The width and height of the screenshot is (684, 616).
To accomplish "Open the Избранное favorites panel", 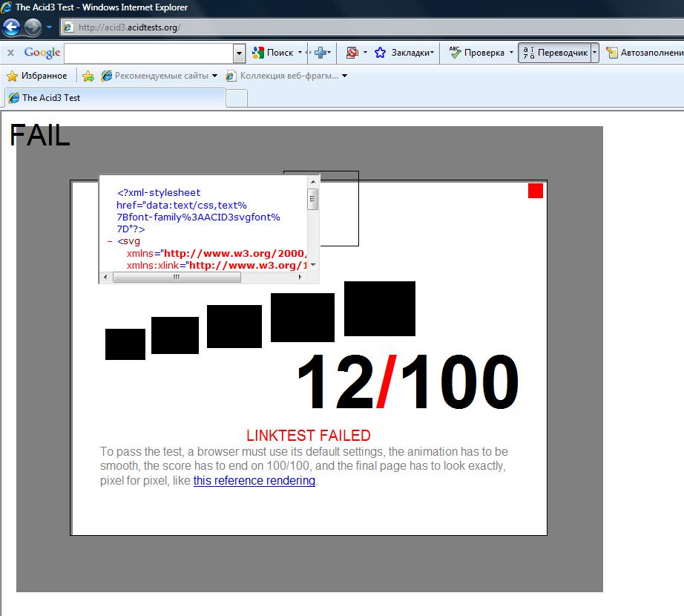I will (x=37, y=76).
